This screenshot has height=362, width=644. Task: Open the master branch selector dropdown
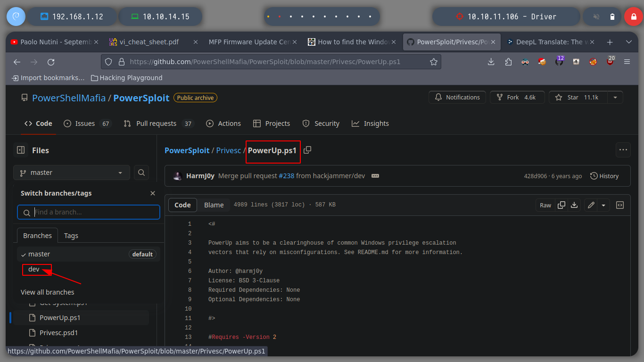tap(71, 173)
